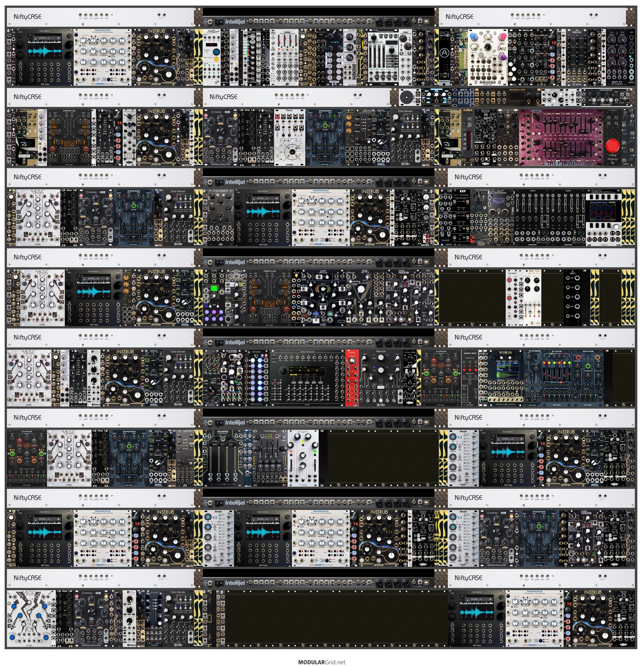Turn the speed knob on Nebulae

[x=381, y=357]
